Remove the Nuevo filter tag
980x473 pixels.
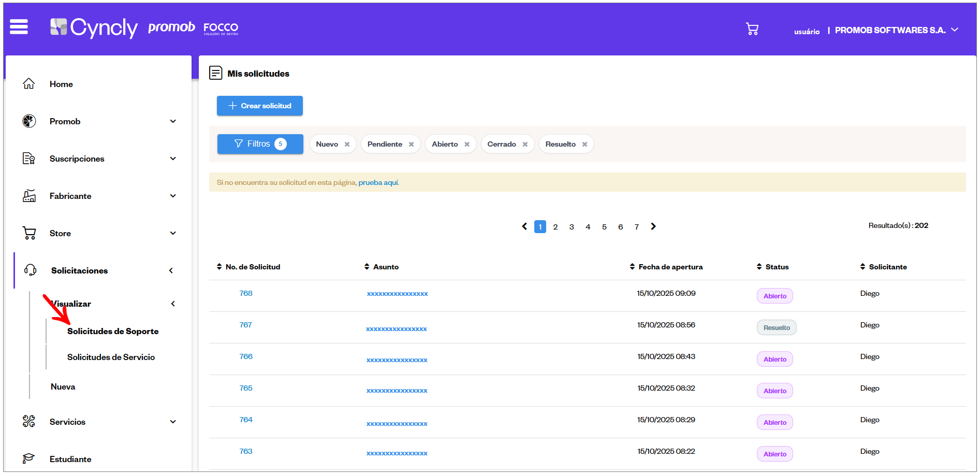point(347,145)
